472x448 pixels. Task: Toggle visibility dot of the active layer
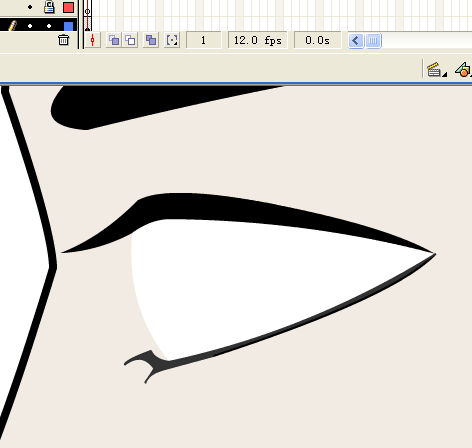pos(30,26)
